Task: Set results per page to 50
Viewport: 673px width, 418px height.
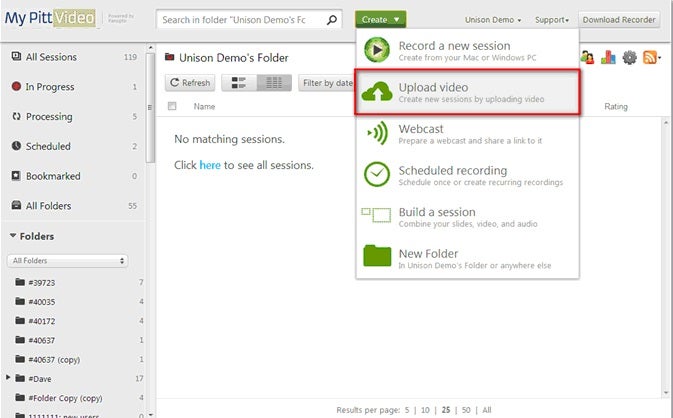Action: point(466,410)
